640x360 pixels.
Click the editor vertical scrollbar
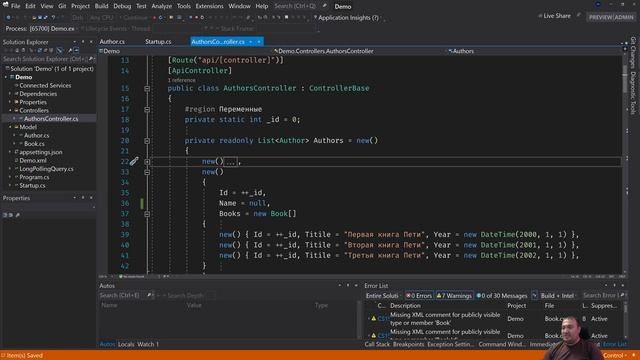coord(625,163)
